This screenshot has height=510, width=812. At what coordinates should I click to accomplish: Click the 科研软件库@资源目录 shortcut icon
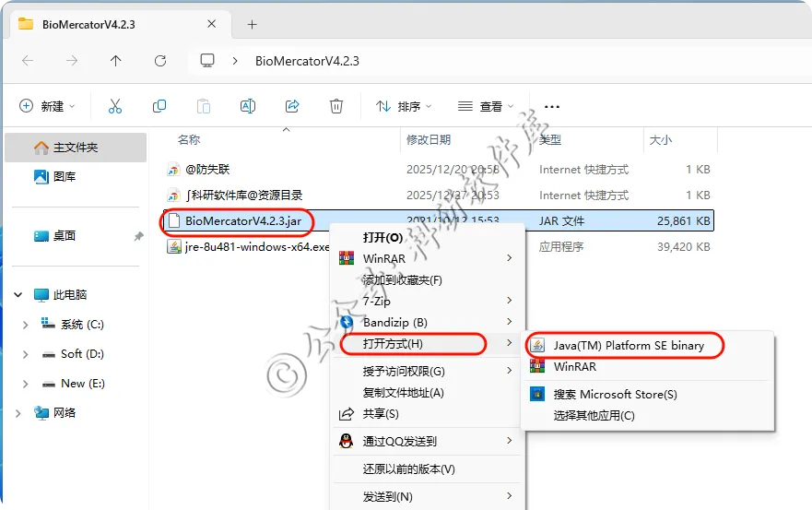[x=173, y=196]
